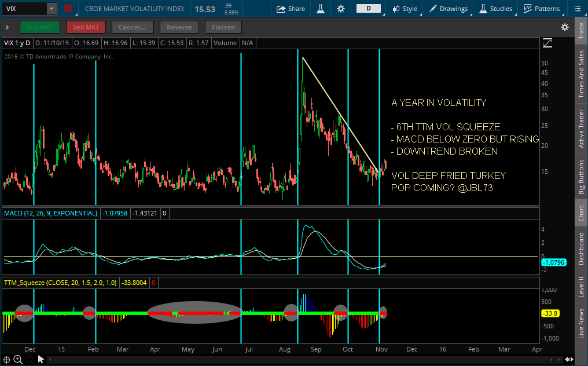
Task: Click the Reverse button
Action: coord(179,27)
